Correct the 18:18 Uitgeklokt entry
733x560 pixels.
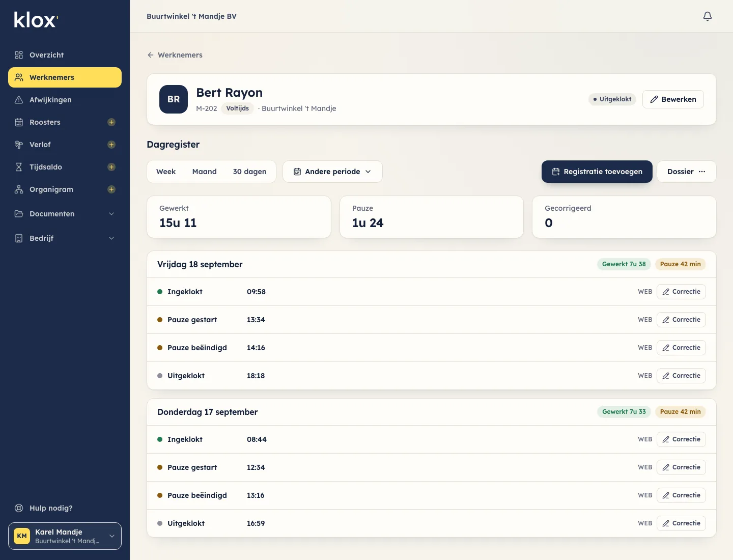(x=681, y=376)
